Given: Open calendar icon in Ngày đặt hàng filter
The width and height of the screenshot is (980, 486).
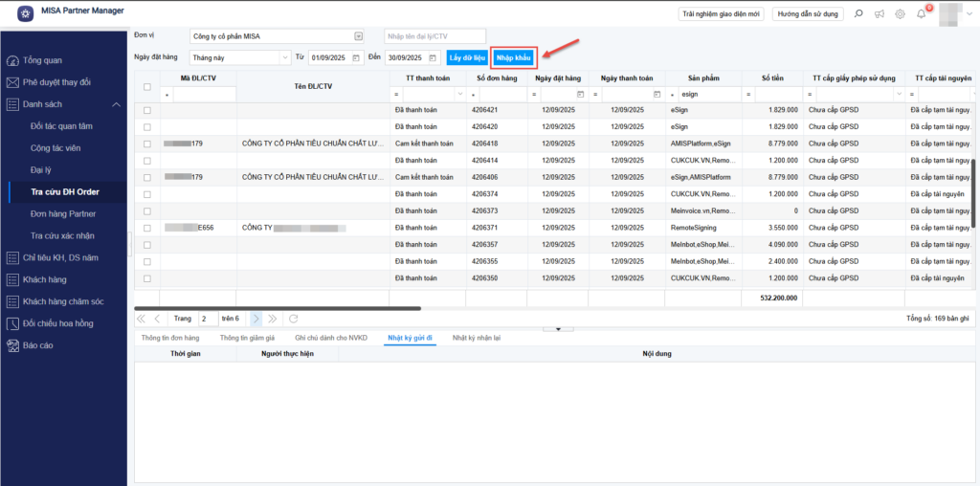Looking at the screenshot, I should click(580, 95).
